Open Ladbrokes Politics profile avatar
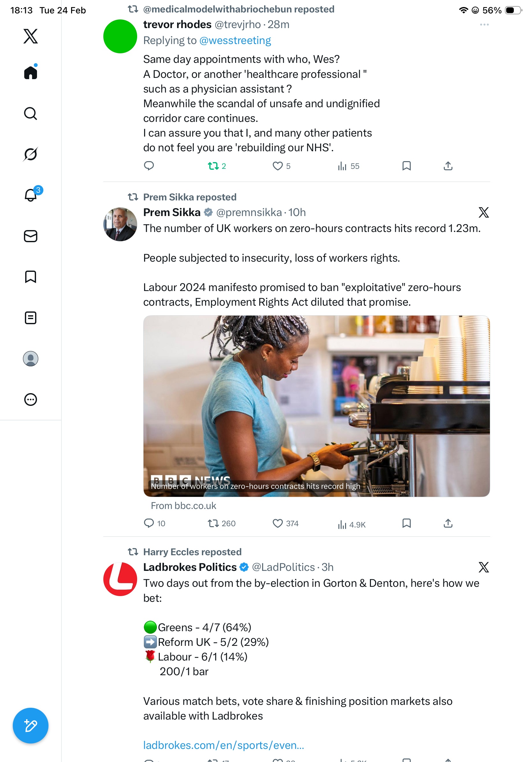 (120, 579)
